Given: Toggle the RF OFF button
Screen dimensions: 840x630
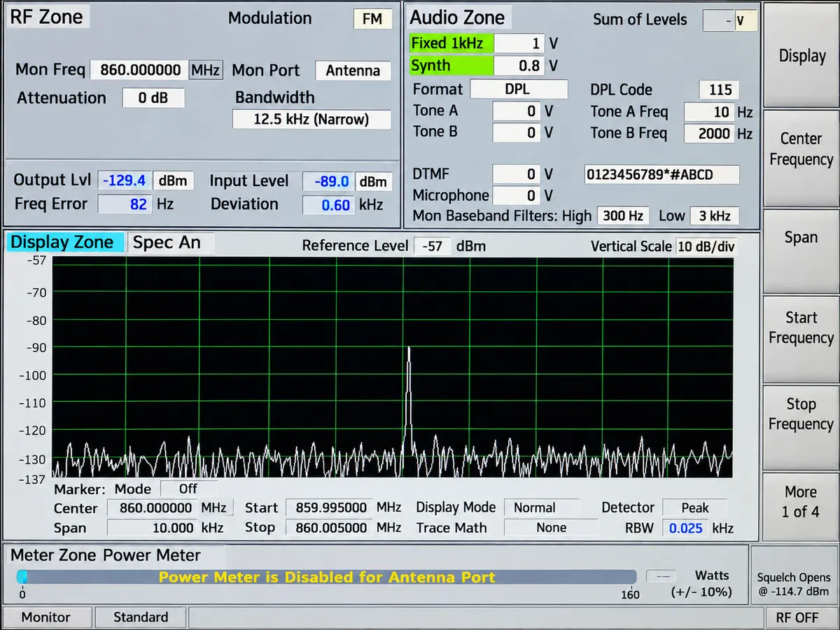Looking at the screenshot, I should coord(801,617).
